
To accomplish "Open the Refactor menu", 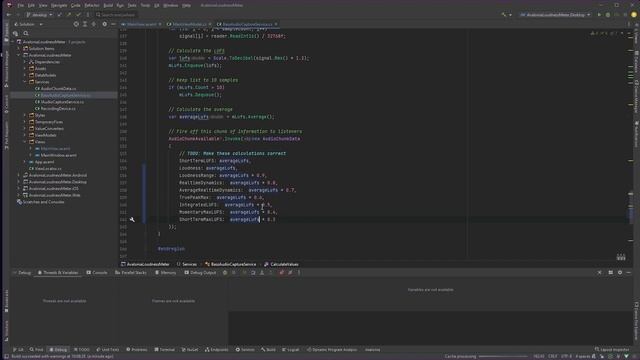I will tap(92, 5).
